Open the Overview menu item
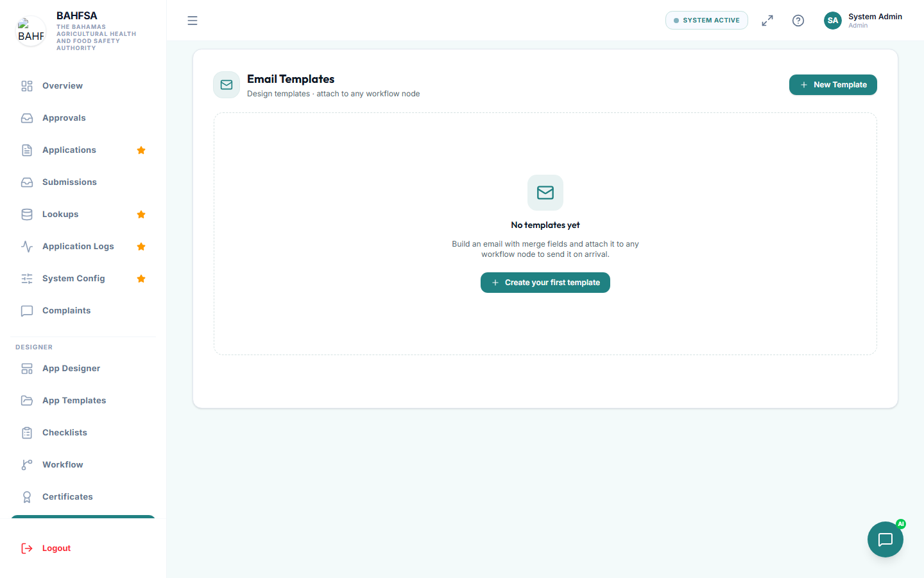Screen dimensions: 924x578 [83, 86]
